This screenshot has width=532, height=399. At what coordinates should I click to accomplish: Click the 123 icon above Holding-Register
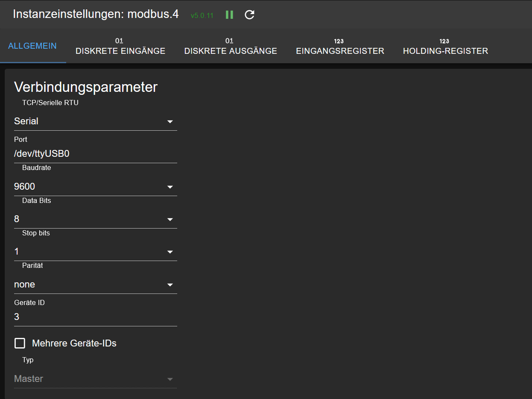tap(444, 41)
